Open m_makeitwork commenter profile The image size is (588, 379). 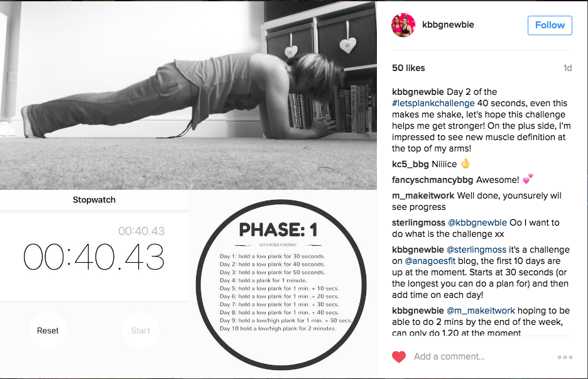point(423,196)
